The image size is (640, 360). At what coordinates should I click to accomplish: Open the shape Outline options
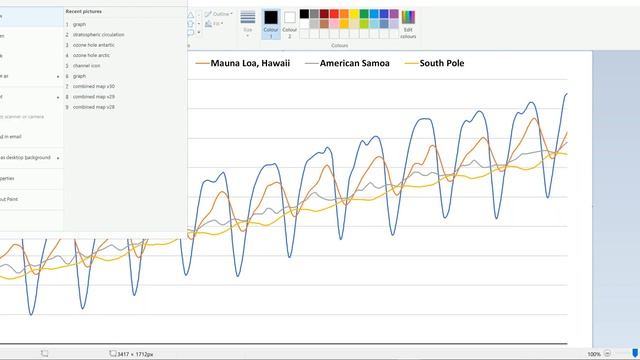[219, 14]
